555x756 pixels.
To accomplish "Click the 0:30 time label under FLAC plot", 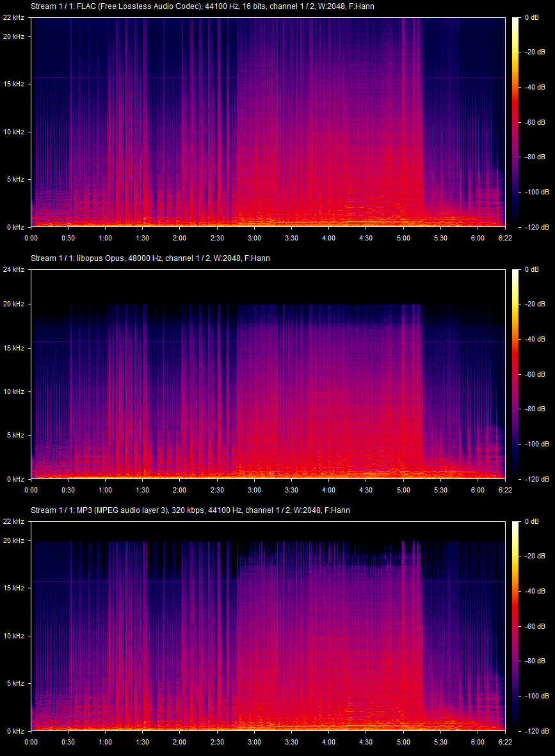I will [x=68, y=238].
